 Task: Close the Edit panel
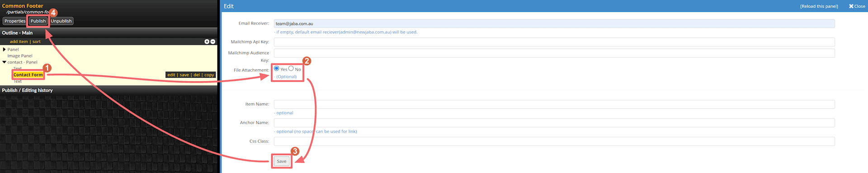click(857, 6)
